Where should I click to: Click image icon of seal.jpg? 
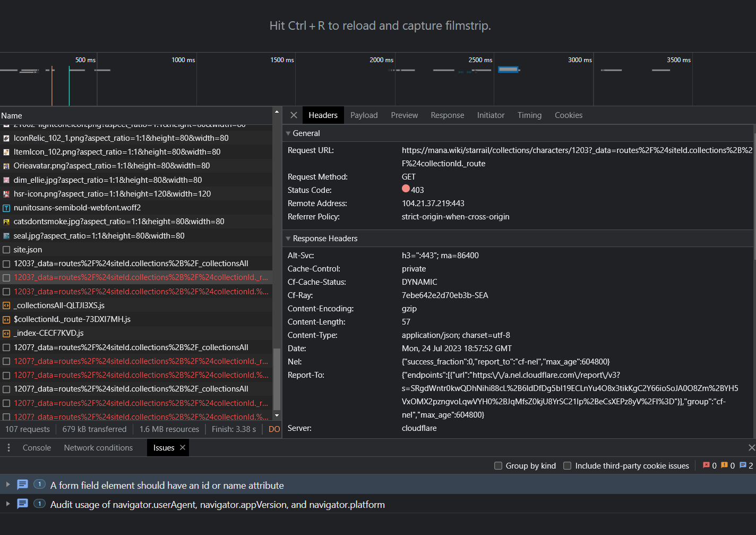[x=6, y=236]
